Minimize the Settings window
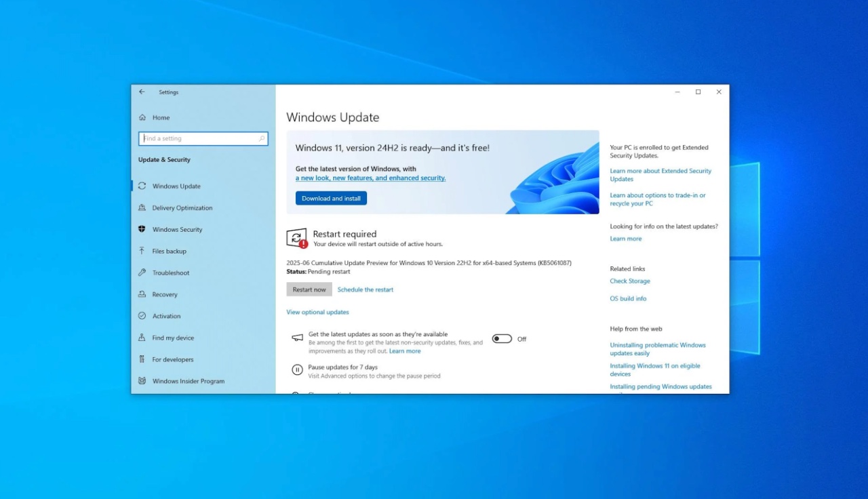This screenshot has height=499, width=868. coord(677,92)
